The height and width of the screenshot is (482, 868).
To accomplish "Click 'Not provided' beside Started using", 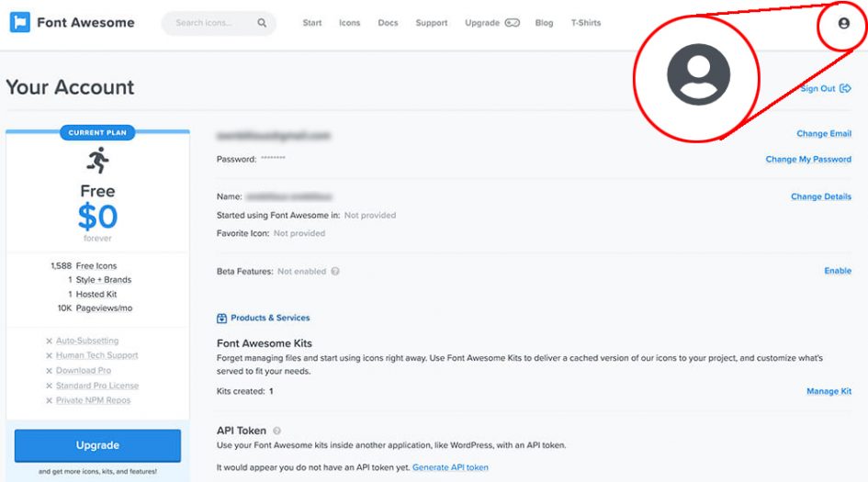I will [370, 215].
